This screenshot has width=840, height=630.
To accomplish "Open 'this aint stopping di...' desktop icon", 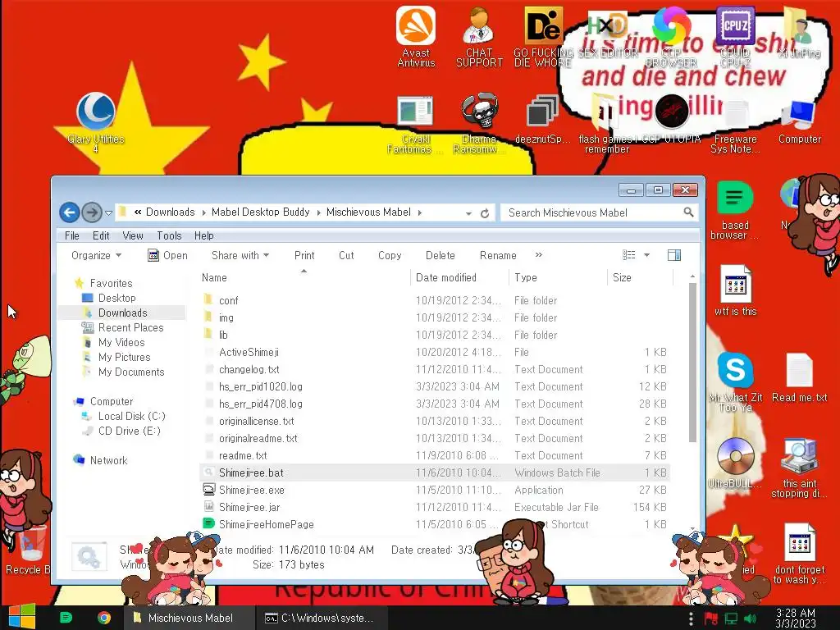I will 799,468.
